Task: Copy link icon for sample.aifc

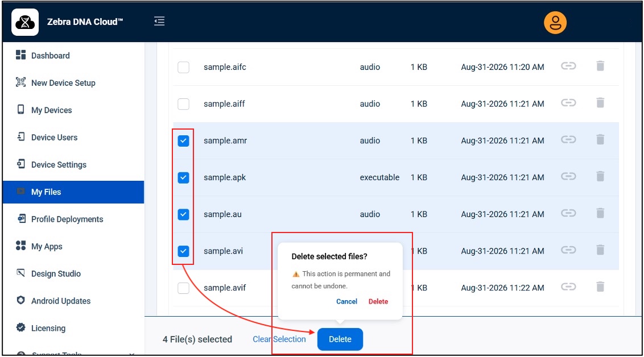Action: pyautogui.click(x=568, y=66)
